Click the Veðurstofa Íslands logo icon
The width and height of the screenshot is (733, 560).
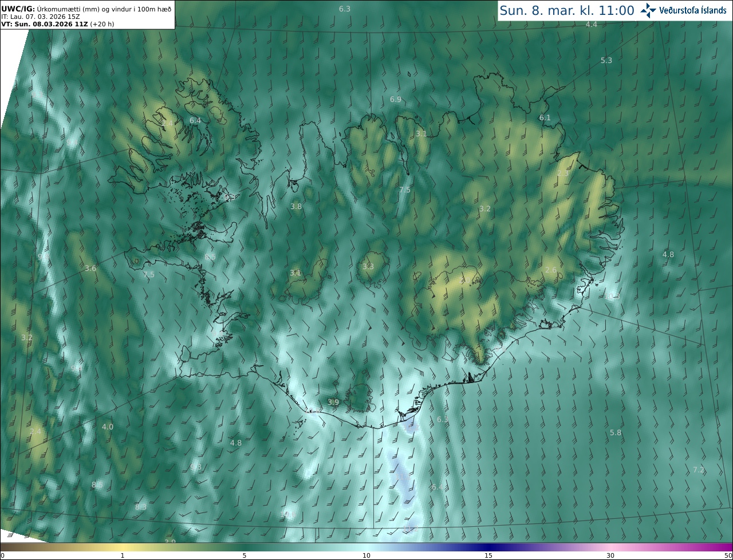coord(649,10)
